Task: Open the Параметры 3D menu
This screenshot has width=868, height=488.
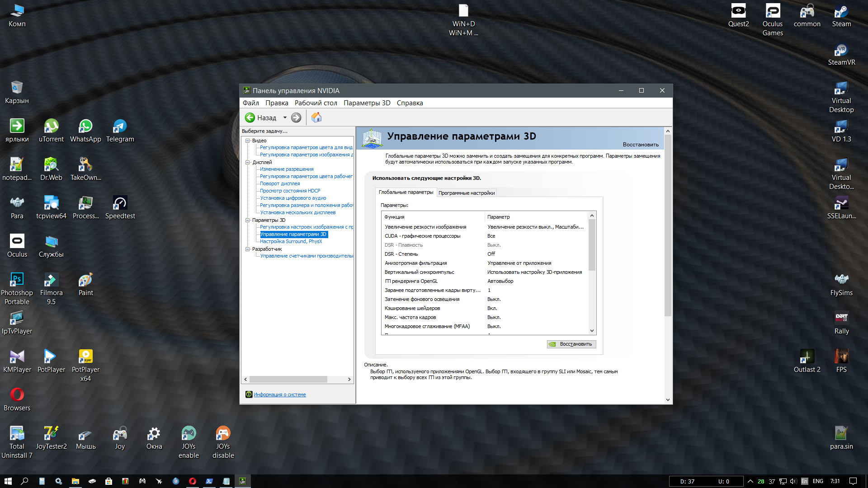Action: pos(367,103)
